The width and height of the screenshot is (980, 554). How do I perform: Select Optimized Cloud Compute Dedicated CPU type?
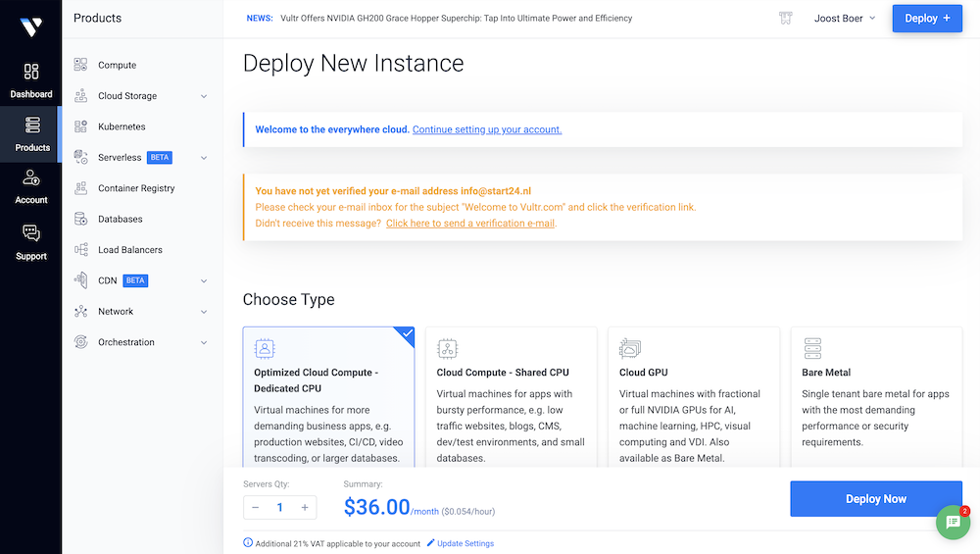[x=328, y=397]
